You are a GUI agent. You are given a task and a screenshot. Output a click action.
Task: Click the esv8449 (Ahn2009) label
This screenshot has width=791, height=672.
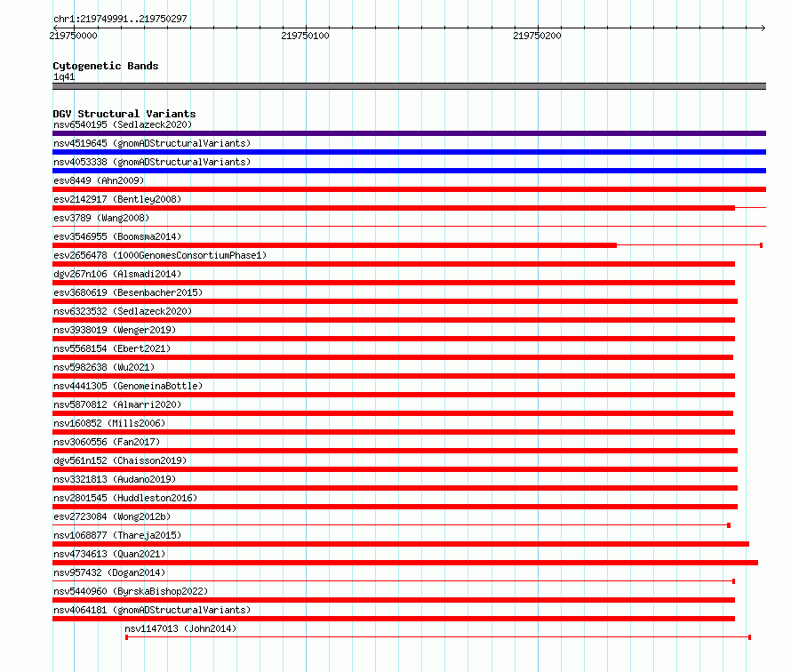(99, 180)
